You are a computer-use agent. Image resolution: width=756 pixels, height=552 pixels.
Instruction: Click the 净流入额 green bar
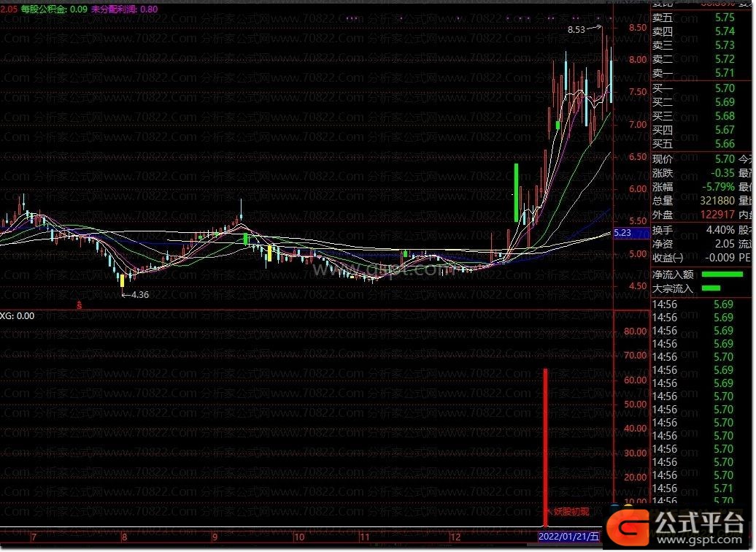click(x=722, y=275)
